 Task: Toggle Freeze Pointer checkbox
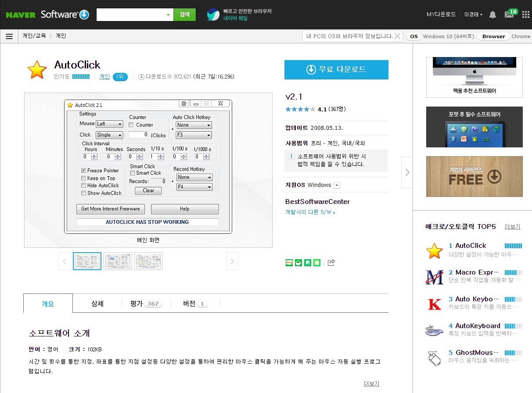pyautogui.click(x=83, y=171)
